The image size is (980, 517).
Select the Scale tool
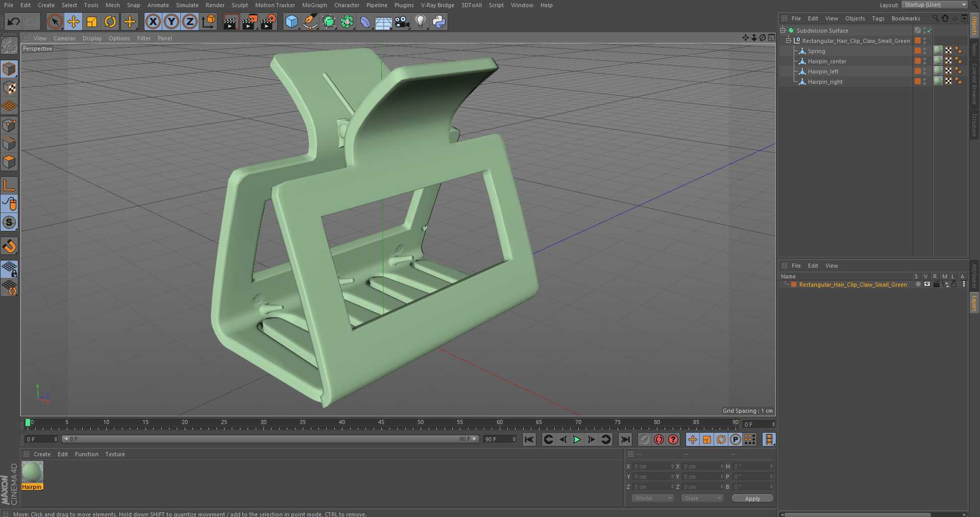92,21
